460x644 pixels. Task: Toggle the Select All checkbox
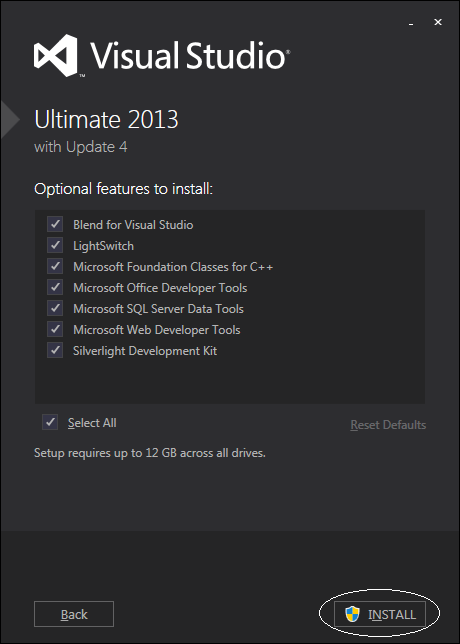click(x=50, y=422)
